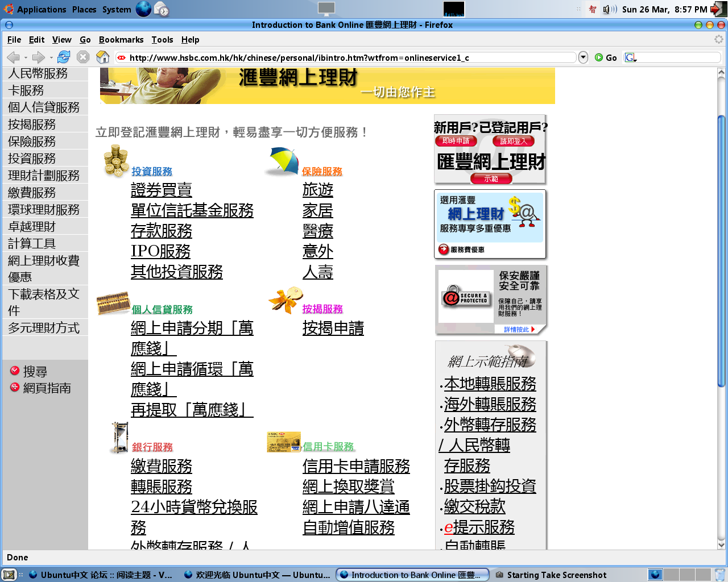Image resolution: width=728 pixels, height=582 pixels.
Task: Click the Stop loading icon
Action: click(83, 57)
